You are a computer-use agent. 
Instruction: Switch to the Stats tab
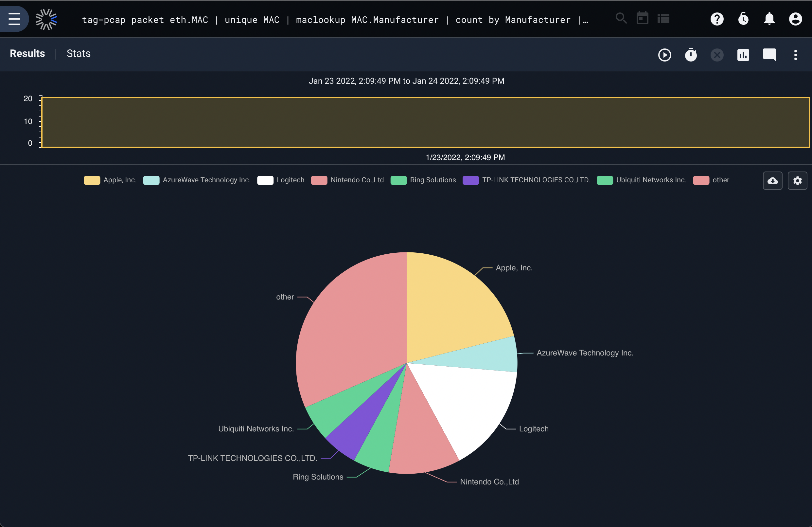pyautogui.click(x=79, y=54)
